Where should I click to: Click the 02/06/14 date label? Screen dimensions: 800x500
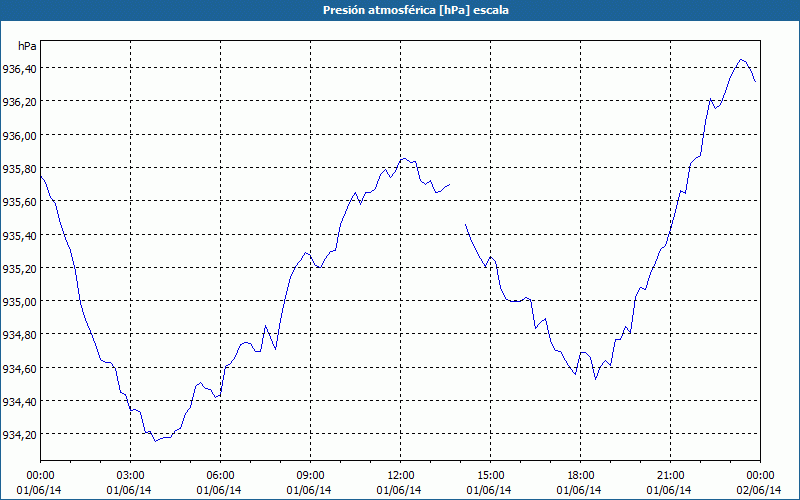759,490
